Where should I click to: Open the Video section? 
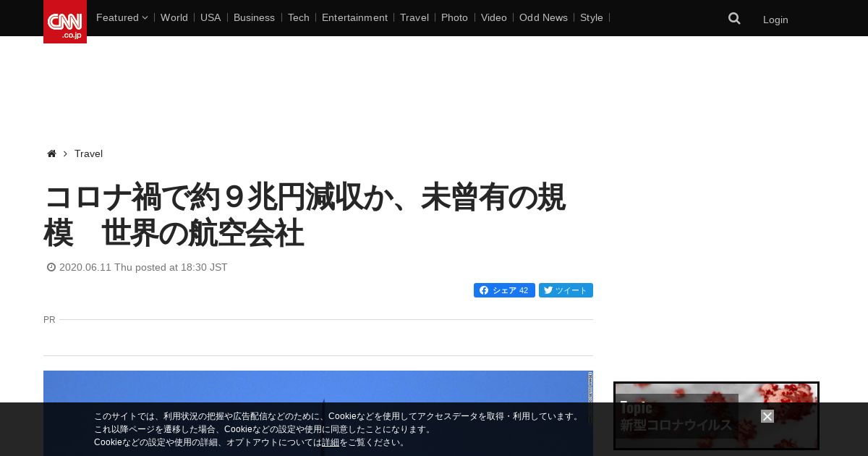click(x=494, y=17)
